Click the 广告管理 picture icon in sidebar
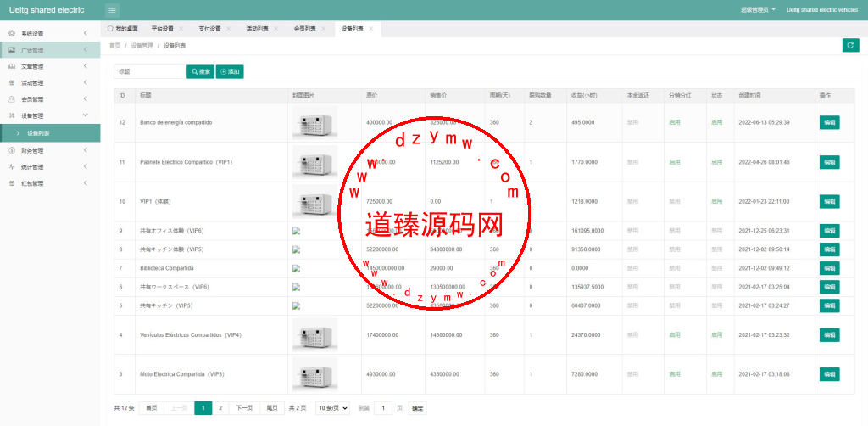Screen dimensions: 868x426 pyautogui.click(x=12, y=50)
